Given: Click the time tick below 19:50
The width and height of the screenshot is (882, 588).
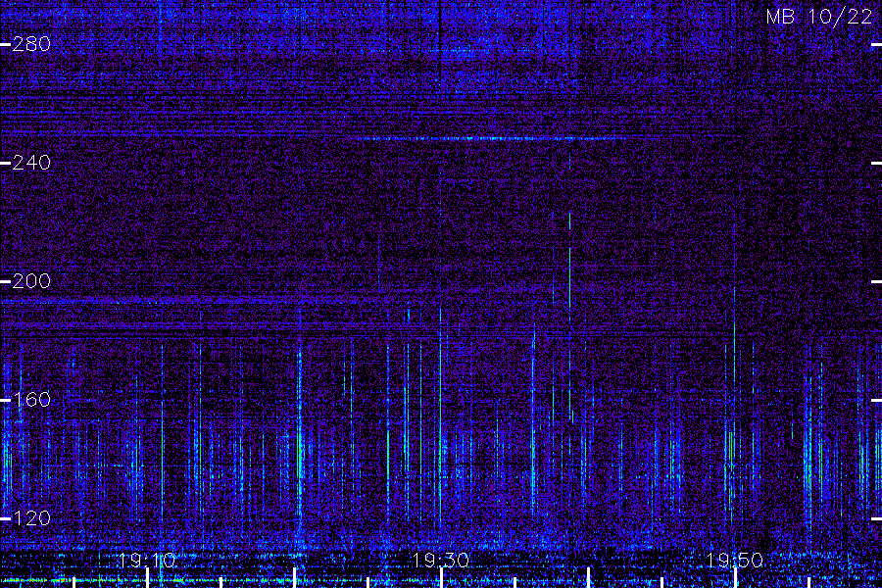Looking at the screenshot, I should (736, 578).
